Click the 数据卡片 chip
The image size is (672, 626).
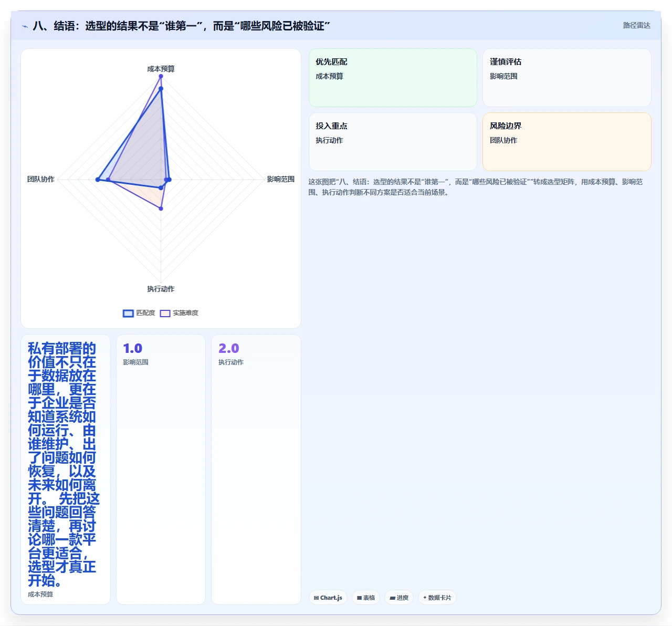437,598
